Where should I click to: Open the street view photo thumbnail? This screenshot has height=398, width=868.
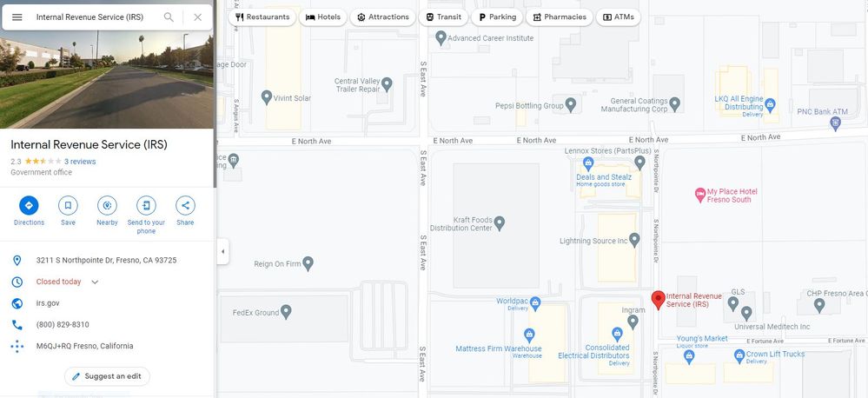point(106,80)
